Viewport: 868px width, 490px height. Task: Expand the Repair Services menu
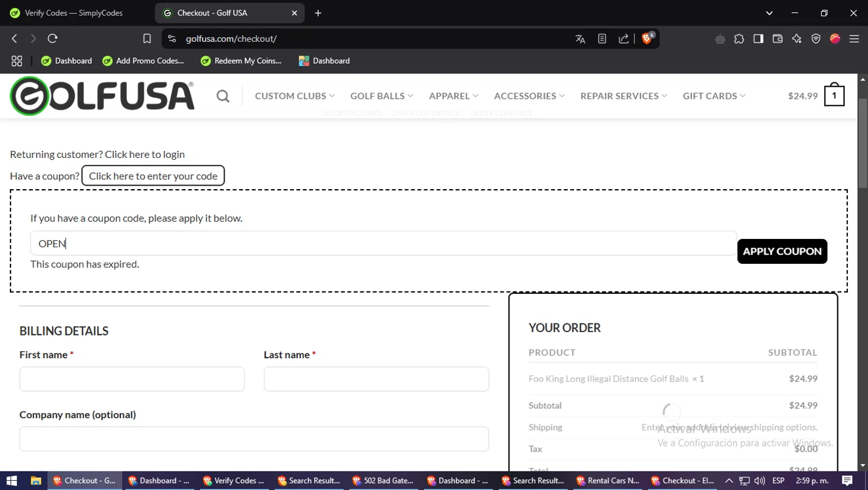point(623,96)
